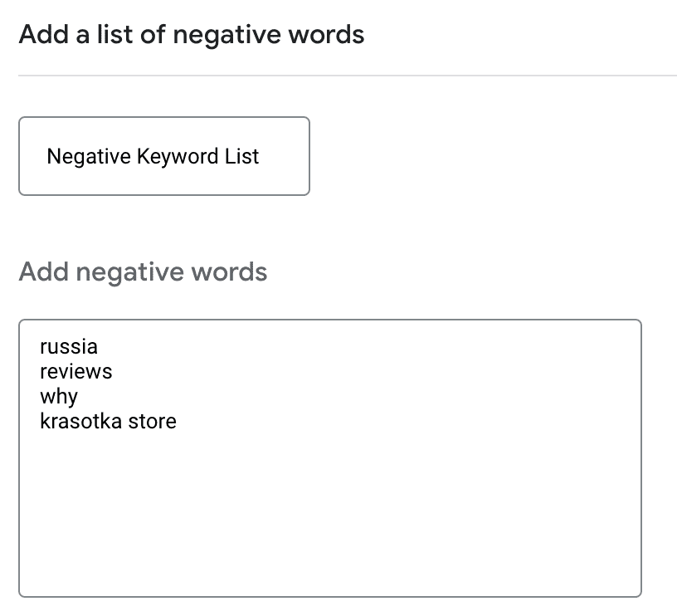Click the border of the keyword text box

(18, 457)
